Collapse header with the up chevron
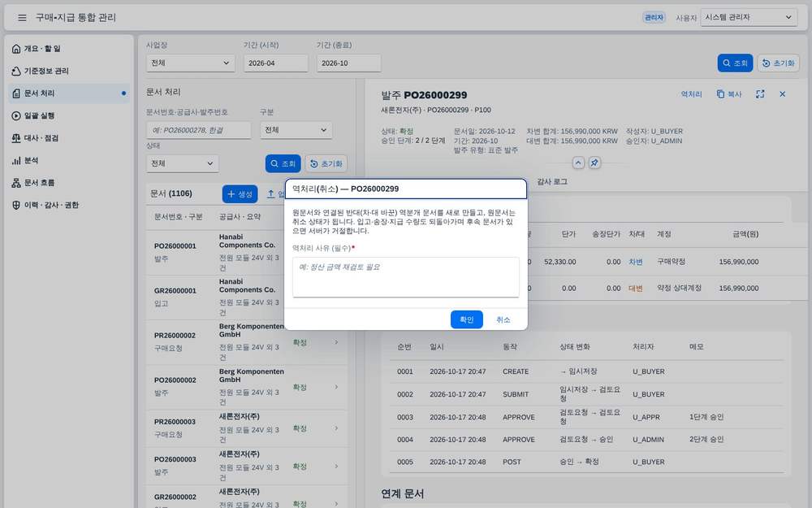 click(x=578, y=163)
